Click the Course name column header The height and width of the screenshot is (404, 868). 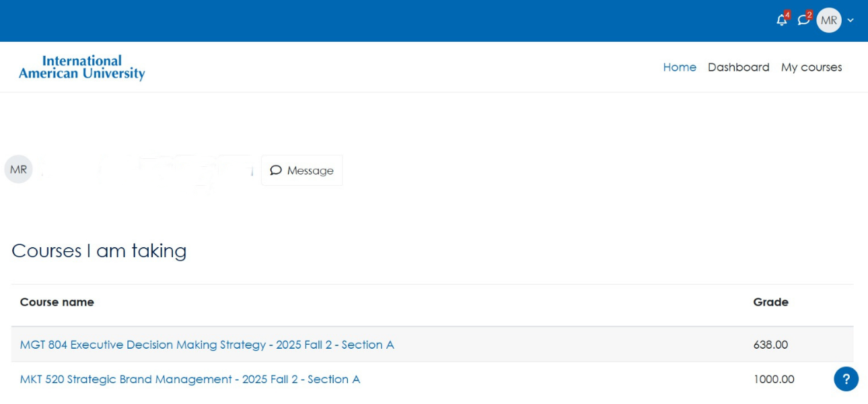pos(57,302)
